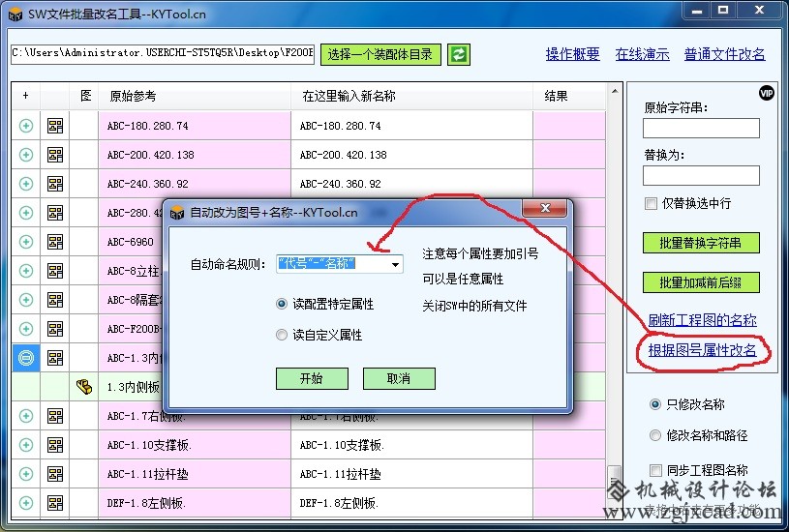Click the green refresh icon beside directory button
789x532 pixels.
pos(459,54)
